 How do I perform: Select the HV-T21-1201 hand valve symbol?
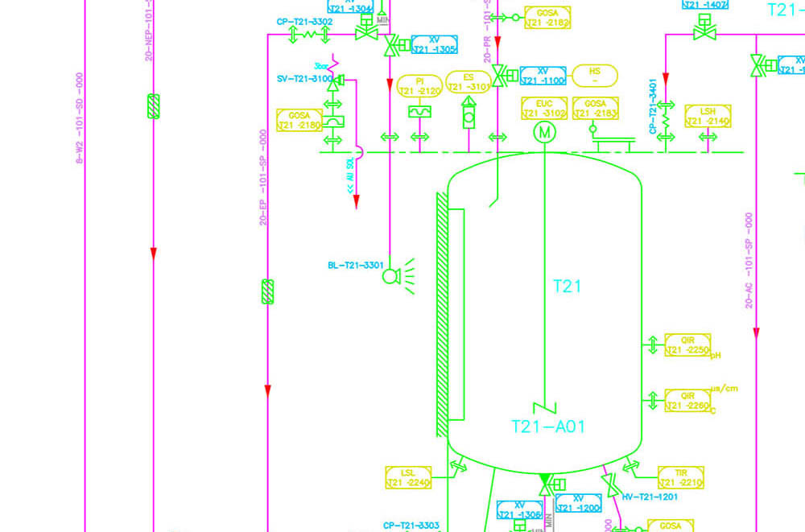tap(610, 485)
